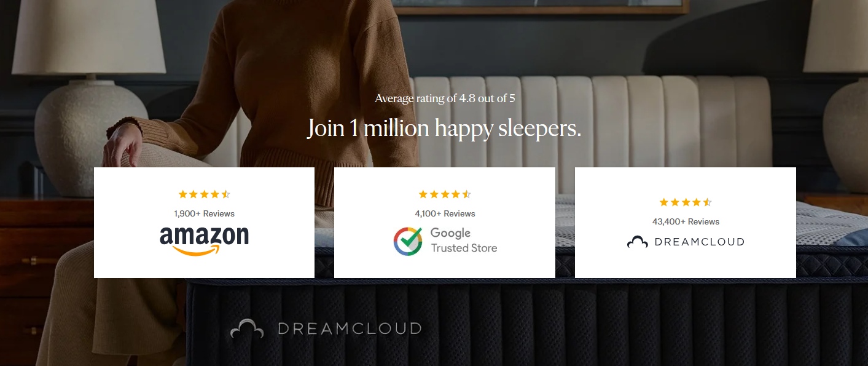Select the Amazon reviews card
Image resolution: width=868 pixels, height=366 pixels.
click(204, 223)
